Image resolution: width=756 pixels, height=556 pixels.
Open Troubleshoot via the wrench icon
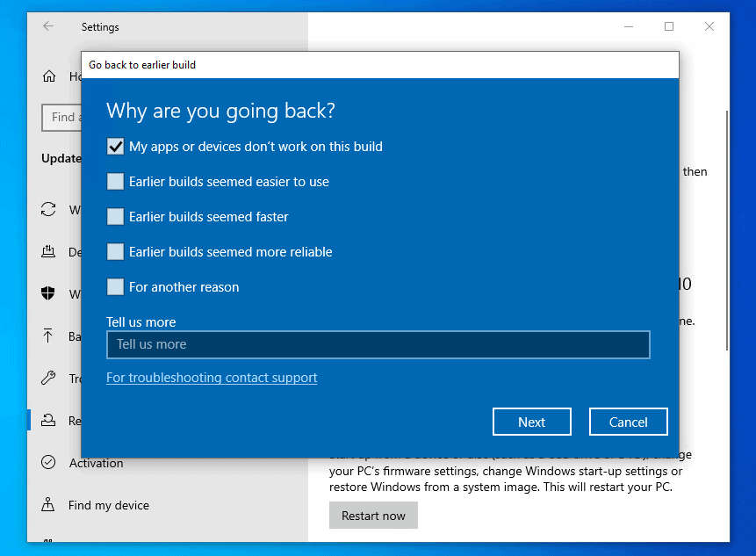click(x=49, y=379)
